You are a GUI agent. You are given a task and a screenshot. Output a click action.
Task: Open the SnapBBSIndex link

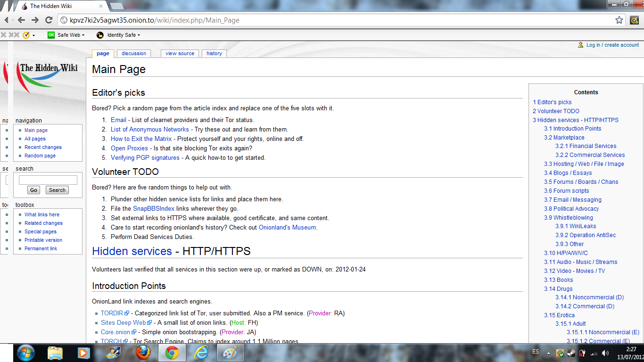[x=154, y=208]
